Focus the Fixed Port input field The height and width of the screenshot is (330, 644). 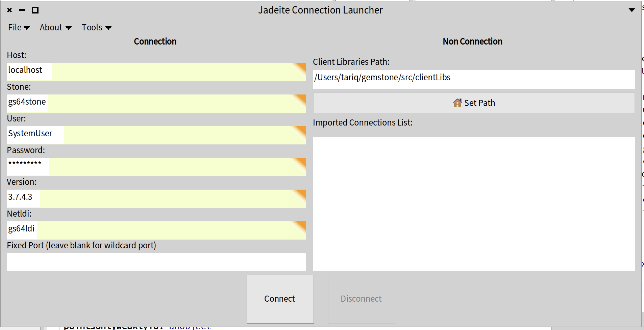click(156, 262)
